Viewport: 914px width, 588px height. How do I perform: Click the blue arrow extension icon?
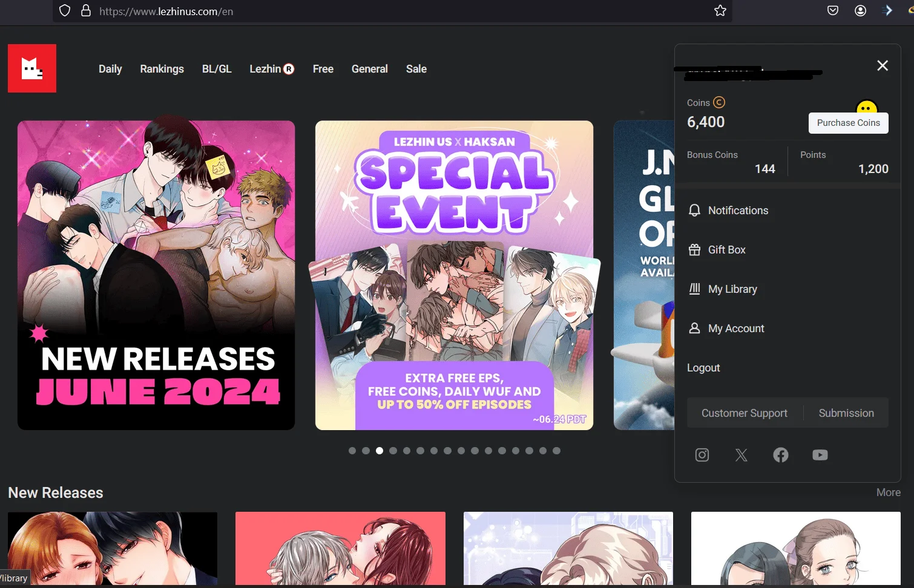click(x=888, y=11)
